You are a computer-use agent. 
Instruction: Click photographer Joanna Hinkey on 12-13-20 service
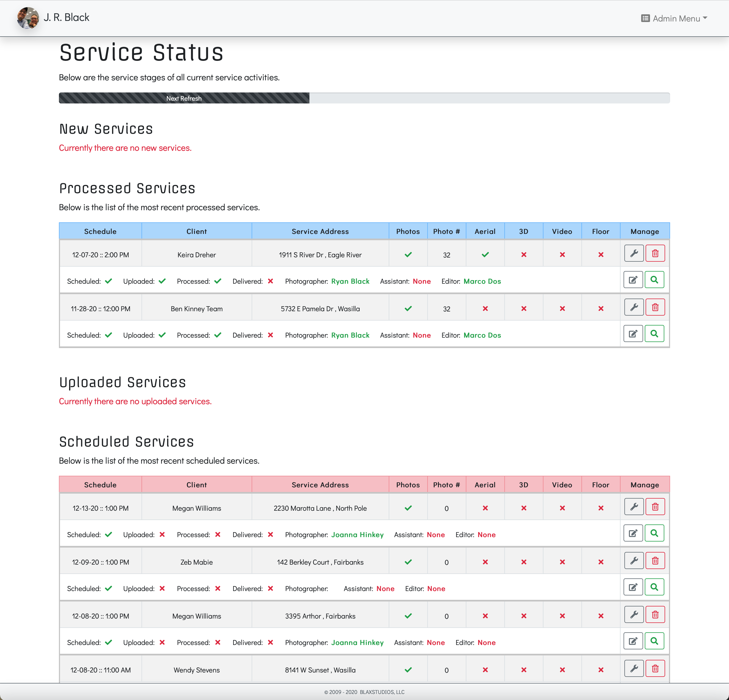357,535
